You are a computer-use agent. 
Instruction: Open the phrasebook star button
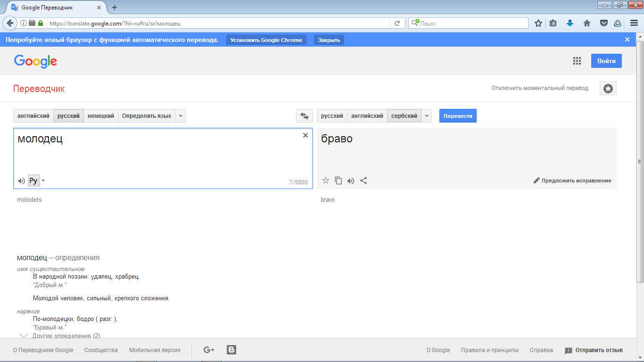pos(608,89)
